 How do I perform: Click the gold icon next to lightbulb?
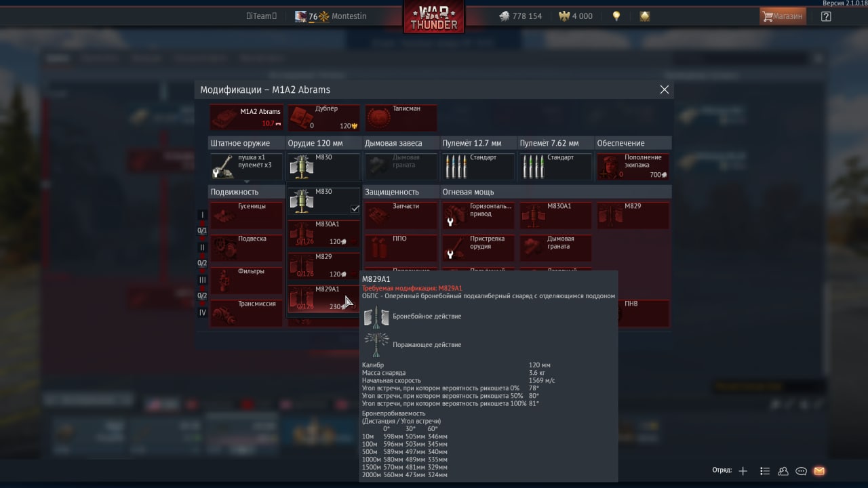[x=645, y=16]
